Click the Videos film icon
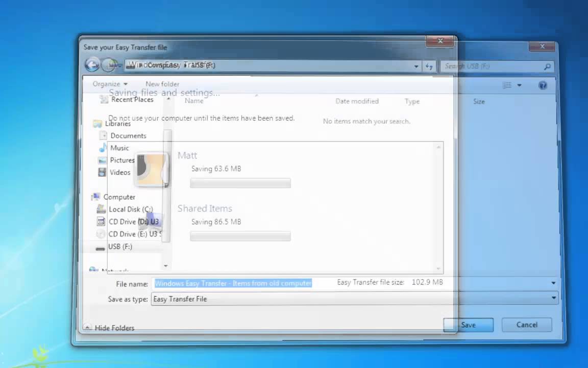Screen dimensions: 588x368 coord(102,172)
